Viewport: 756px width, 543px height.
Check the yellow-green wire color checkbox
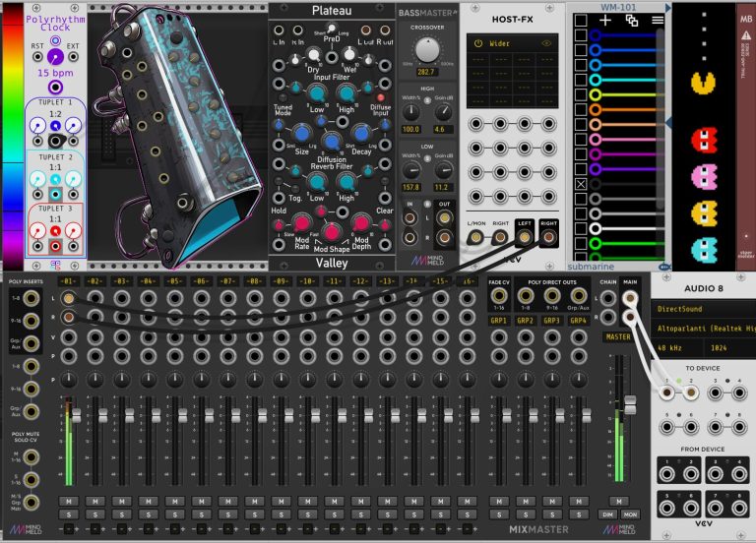(x=581, y=94)
